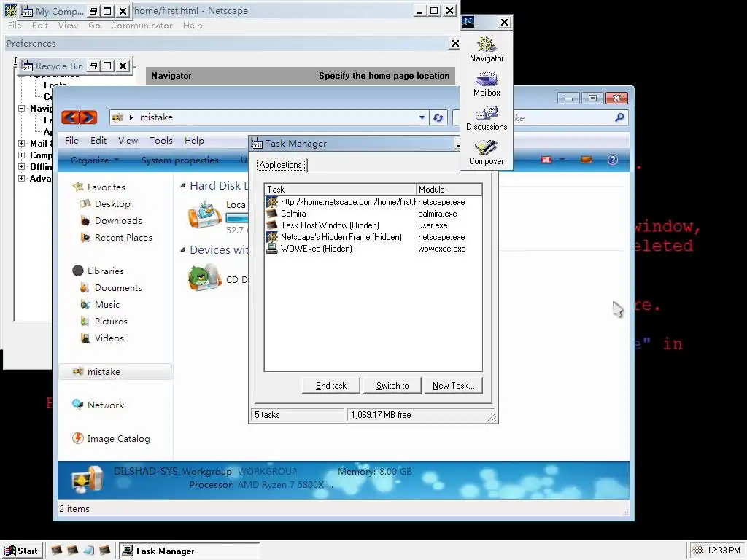Select Pictures under Libraries
This screenshot has width=747, height=560.
coord(111,321)
